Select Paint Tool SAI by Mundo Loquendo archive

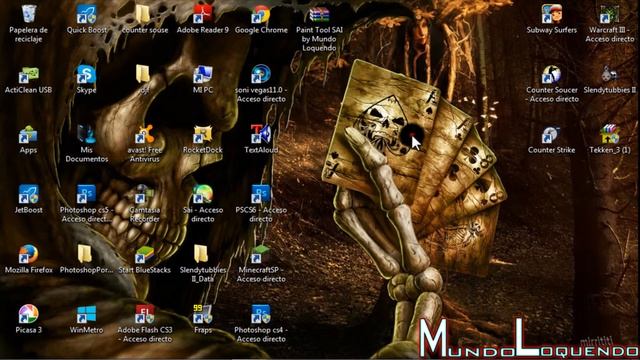pyautogui.click(x=319, y=14)
